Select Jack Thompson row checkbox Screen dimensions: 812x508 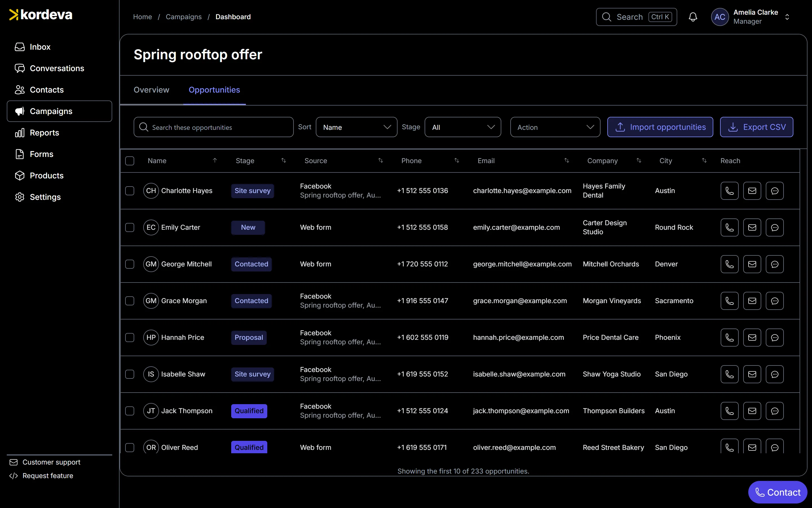[129, 411]
